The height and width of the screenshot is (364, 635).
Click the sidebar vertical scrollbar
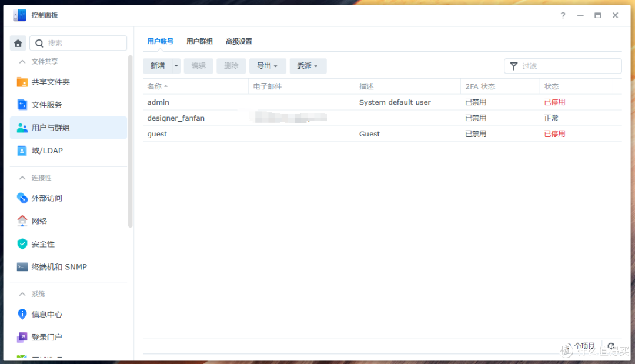(131, 142)
